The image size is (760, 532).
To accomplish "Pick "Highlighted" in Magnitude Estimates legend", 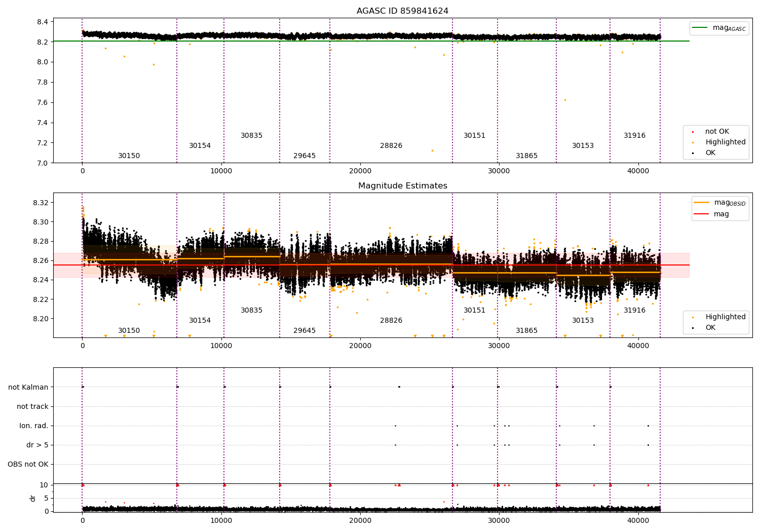I will pos(718,317).
